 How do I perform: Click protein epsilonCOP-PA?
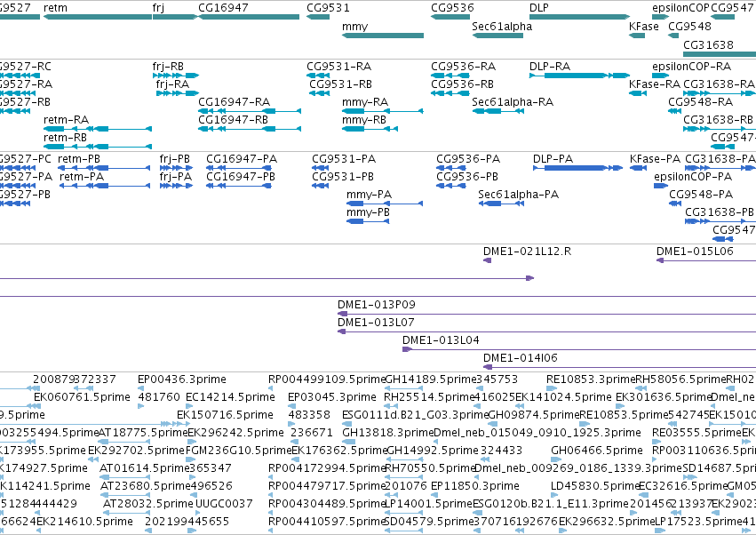(661, 186)
